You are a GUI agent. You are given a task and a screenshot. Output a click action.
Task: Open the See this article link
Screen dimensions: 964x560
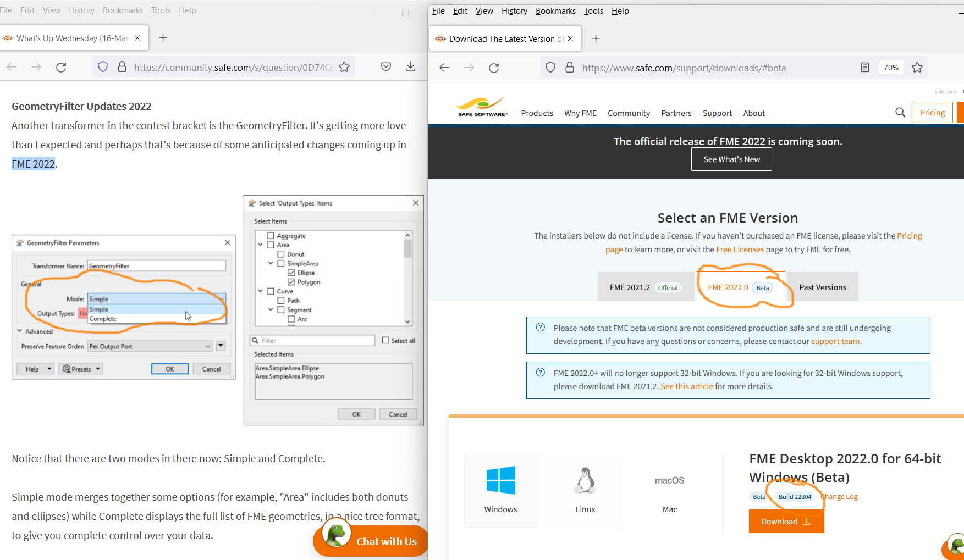[x=686, y=386]
